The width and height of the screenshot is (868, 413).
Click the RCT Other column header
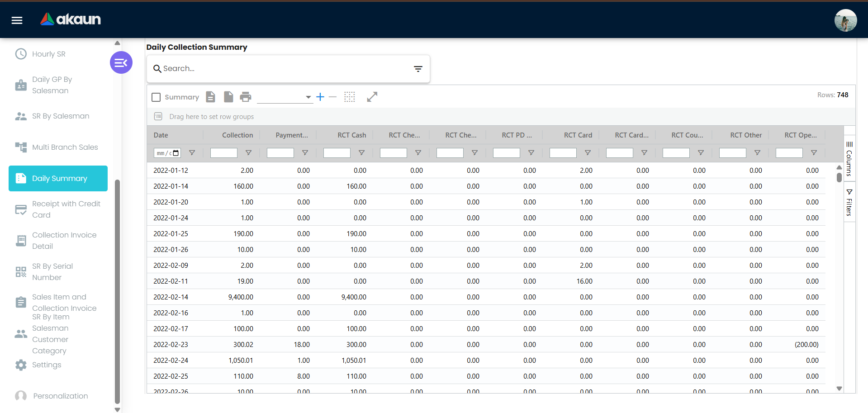click(x=746, y=135)
